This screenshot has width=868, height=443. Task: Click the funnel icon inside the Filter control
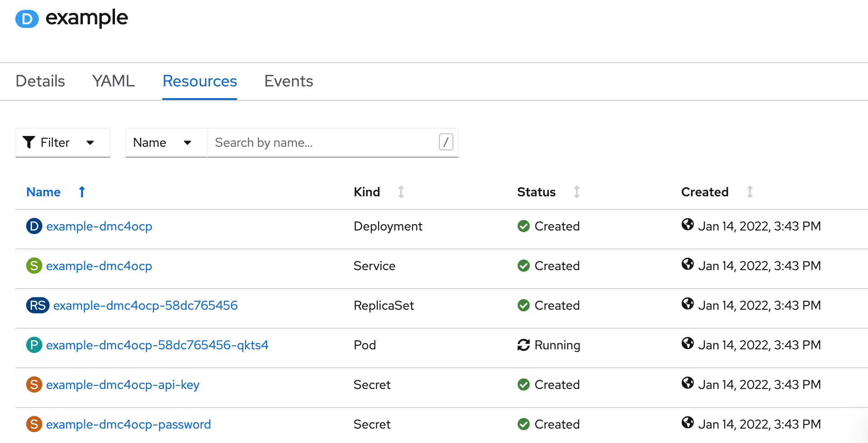coord(29,142)
